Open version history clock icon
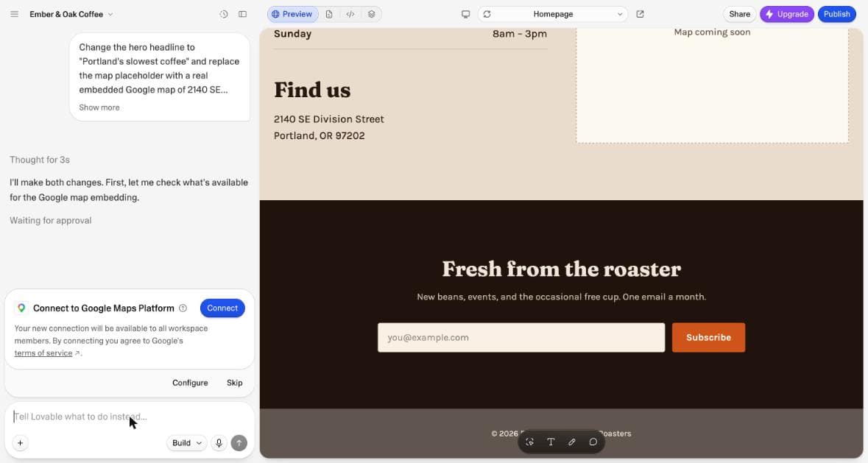Image resolution: width=868 pixels, height=463 pixels. (x=224, y=15)
